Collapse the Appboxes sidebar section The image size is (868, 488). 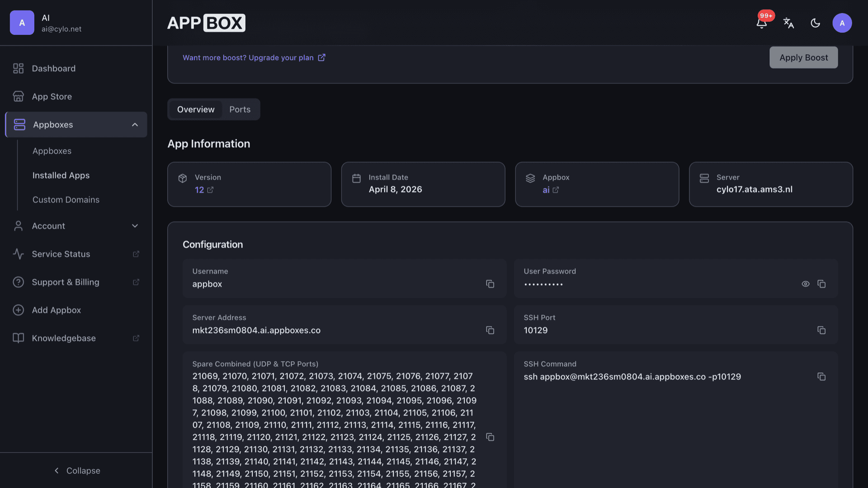click(x=135, y=124)
